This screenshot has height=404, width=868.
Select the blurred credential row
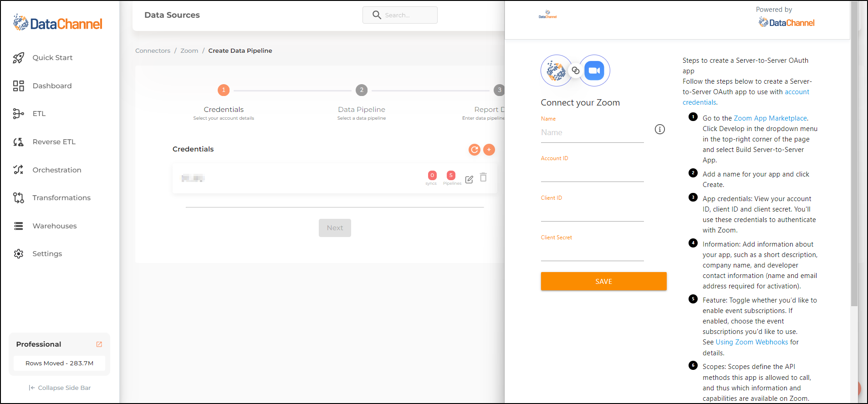pyautogui.click(x=334, y=178)
